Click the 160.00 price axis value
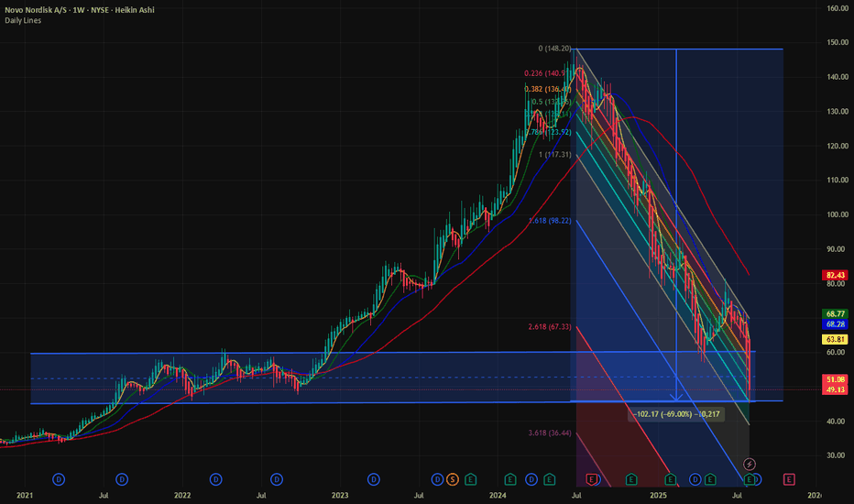This screenshot has height=504, width=854. coord(838,8)
